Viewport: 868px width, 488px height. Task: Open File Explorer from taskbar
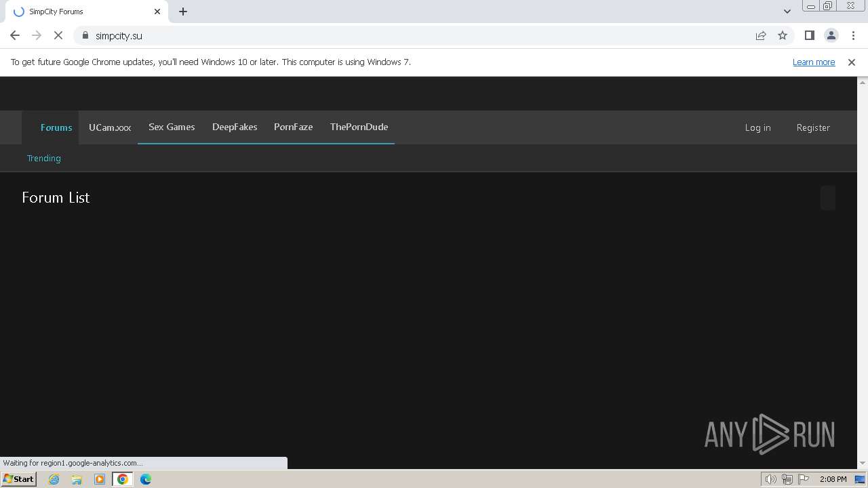77,479
